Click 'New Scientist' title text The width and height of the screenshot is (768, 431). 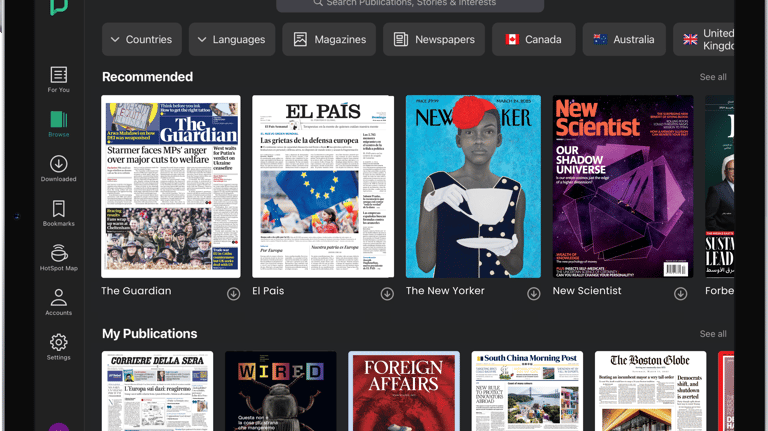pos(587,291)
